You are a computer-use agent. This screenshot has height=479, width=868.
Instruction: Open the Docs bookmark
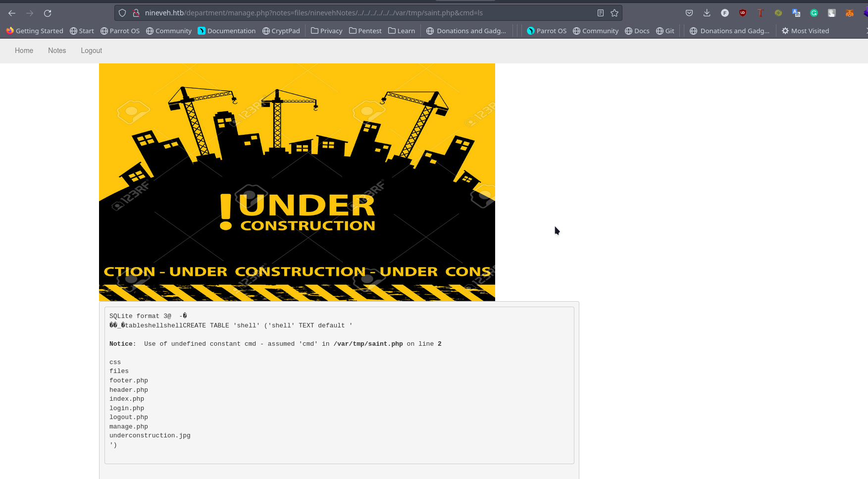coord(637,31)
